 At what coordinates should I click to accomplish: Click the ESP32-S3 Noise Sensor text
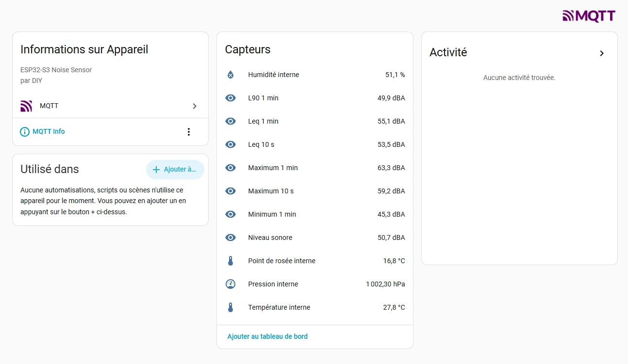point(56,70)
